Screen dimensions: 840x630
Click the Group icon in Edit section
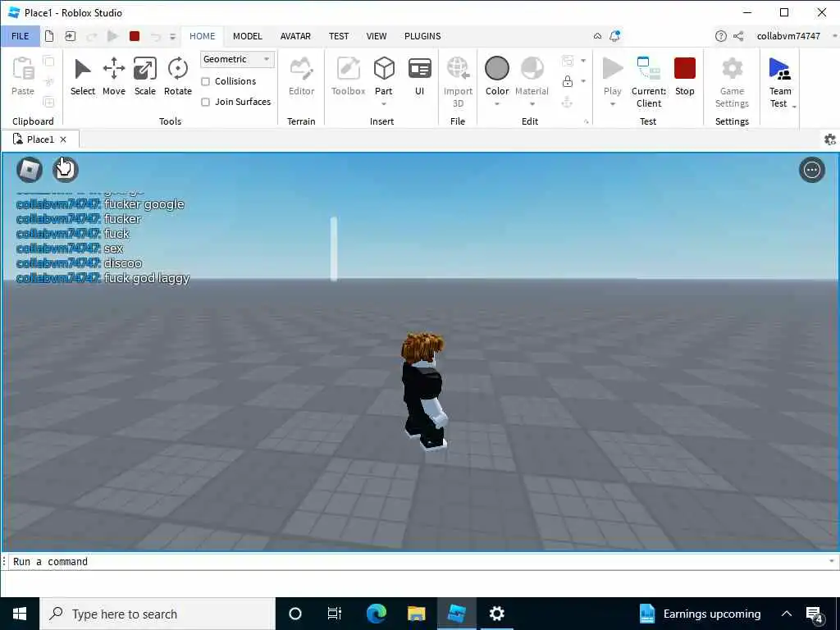568,61
